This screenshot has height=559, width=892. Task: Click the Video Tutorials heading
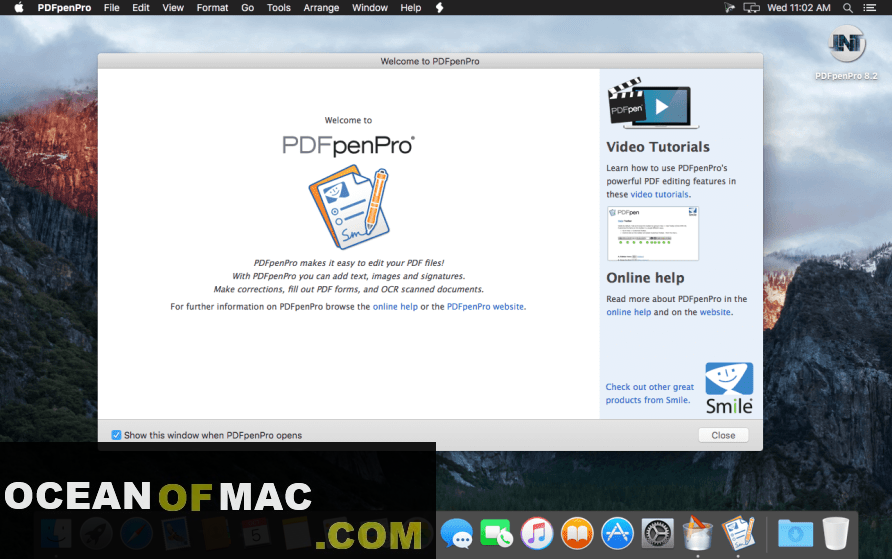coord(658,147)
